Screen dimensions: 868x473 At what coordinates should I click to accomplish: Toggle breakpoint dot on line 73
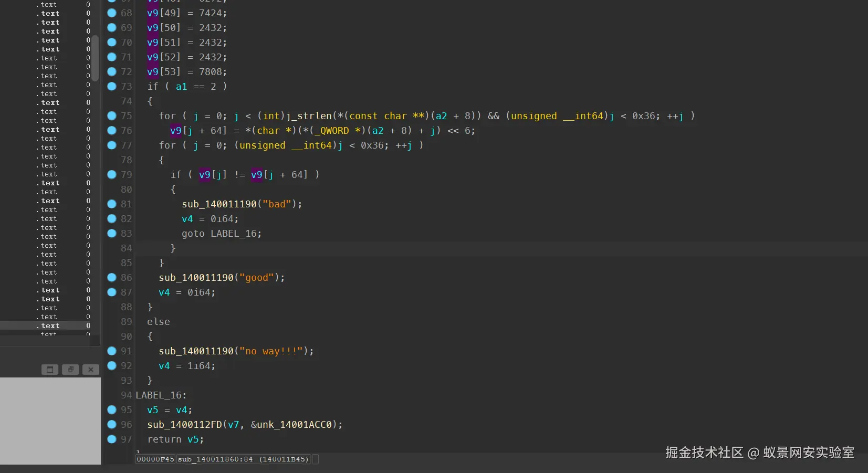click(x=112, y=86)
